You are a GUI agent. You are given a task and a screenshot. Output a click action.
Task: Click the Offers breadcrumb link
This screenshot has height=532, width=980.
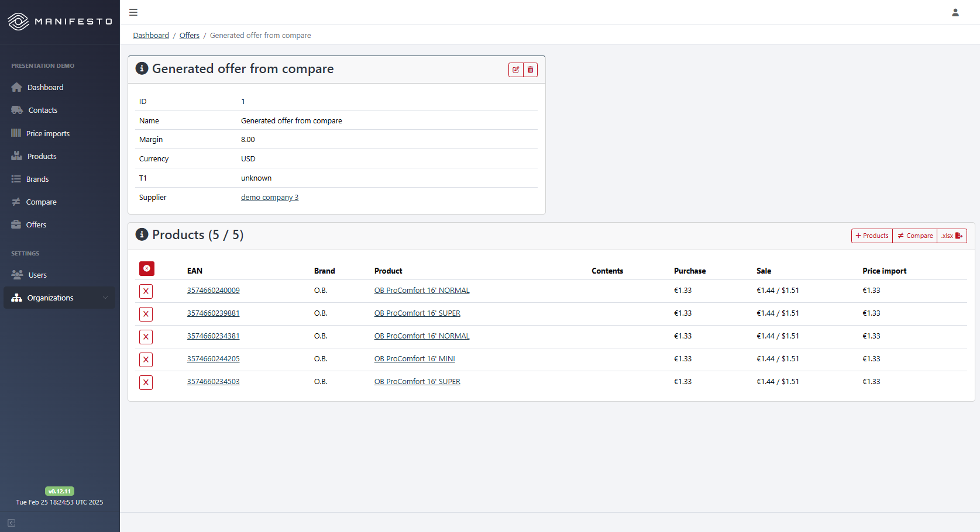[x=190, y=36]
